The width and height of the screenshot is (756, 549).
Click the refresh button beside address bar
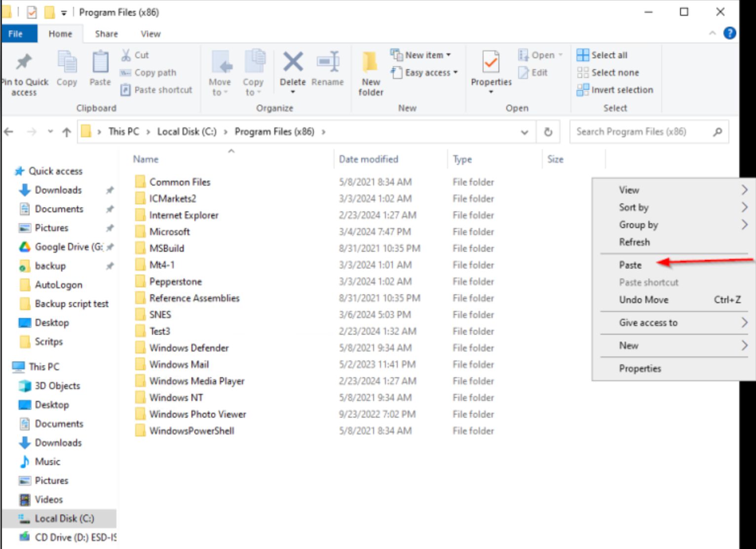point(548,132)
